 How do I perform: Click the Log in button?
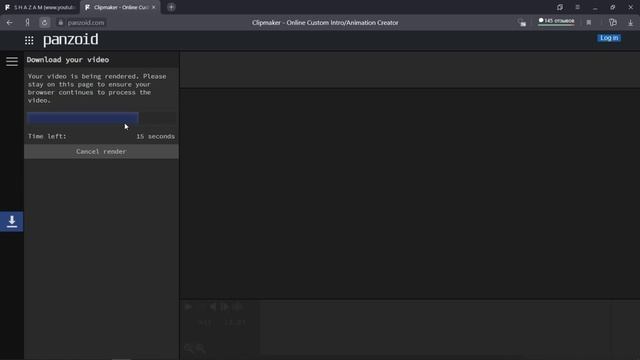(x=609, y=38)
